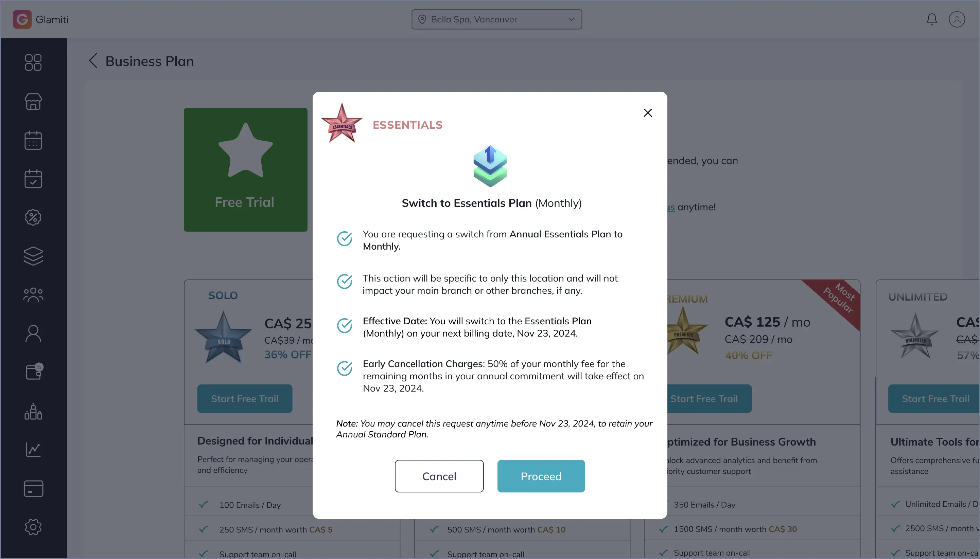Screen dimensions: 980x559
Task: Open the stacked layers icon in sidebar
Action: 33,256
